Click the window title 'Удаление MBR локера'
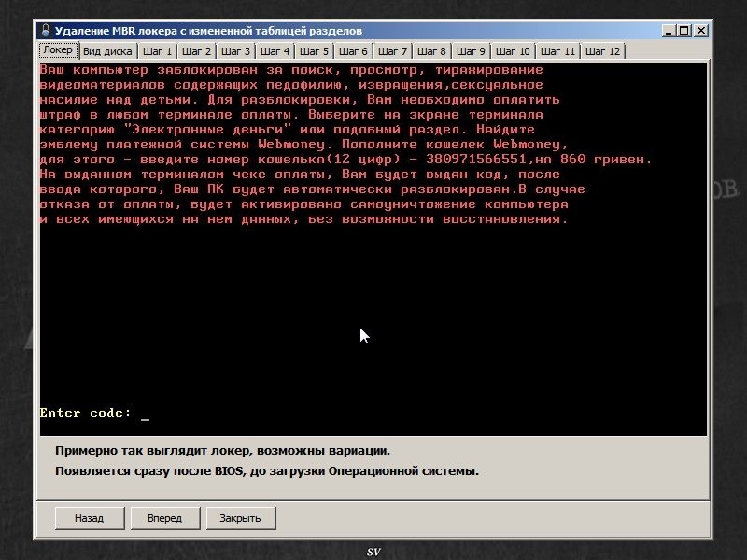The image size is (747, 560). pyautogui.click(x=208, y=31)
